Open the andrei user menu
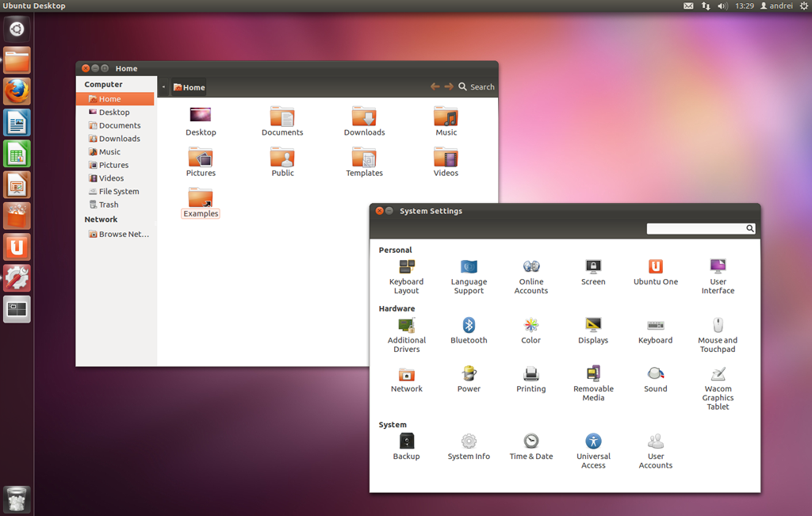The width and height of the screenshot is (812, 516). coord(776,6)
